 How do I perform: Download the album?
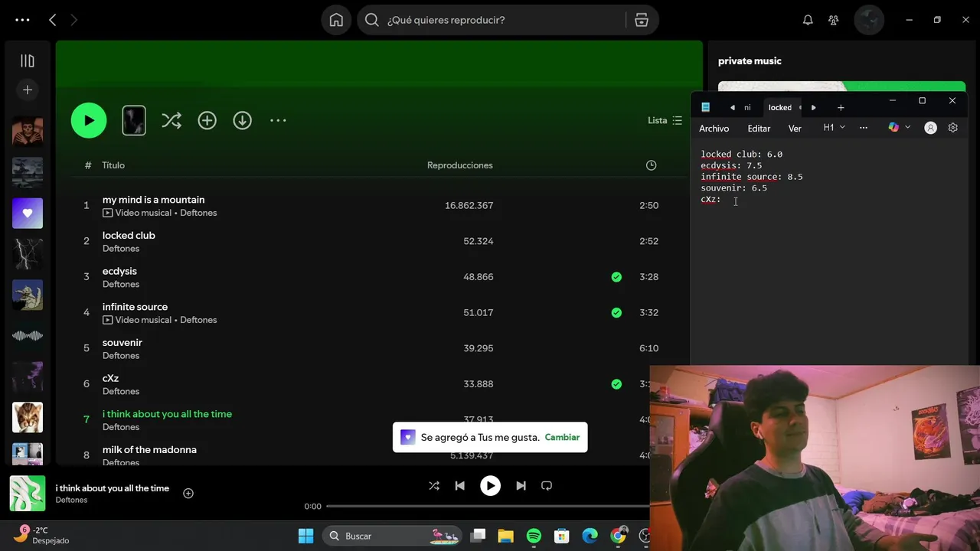pos(243,120)
